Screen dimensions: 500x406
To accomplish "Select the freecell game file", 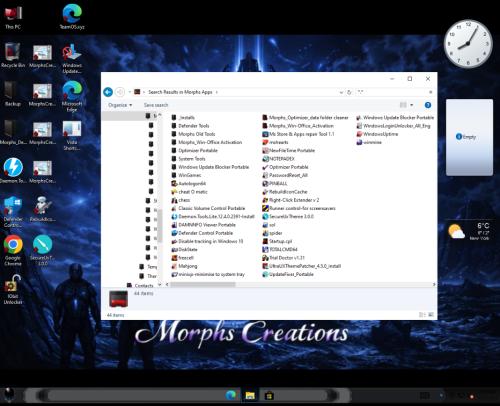I will click(182, 258).
